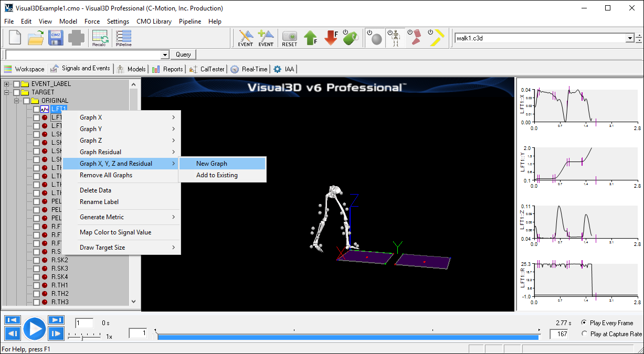Click the end frame field showing 167
The image size is (644, 354).
(x=559, y=334)
